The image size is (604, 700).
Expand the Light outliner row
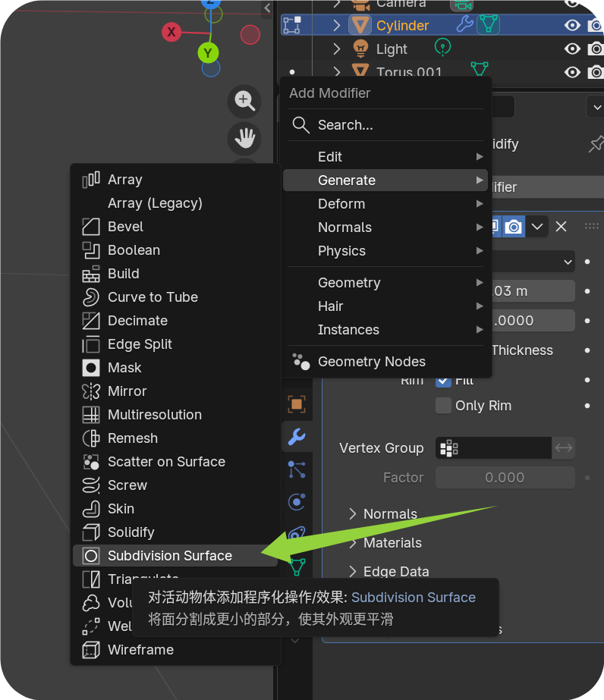click(337, 49)
